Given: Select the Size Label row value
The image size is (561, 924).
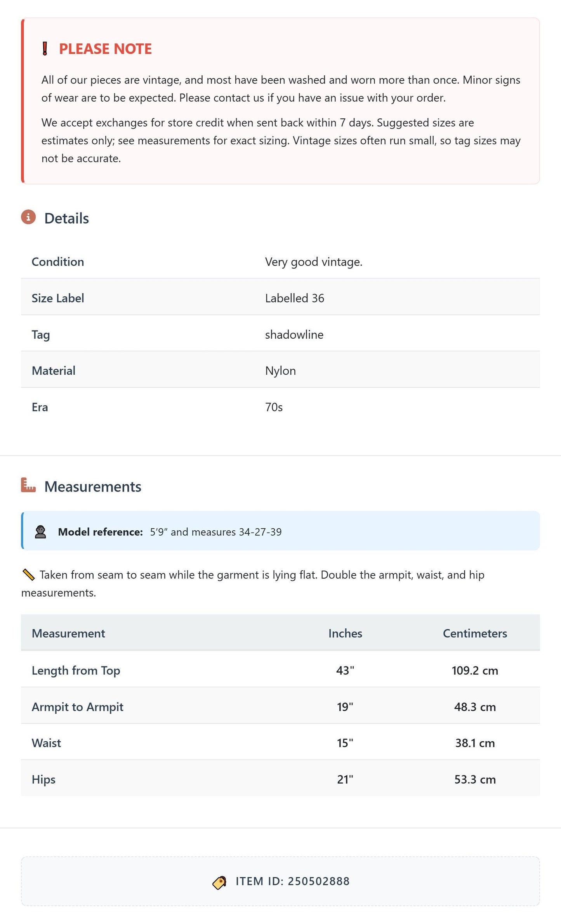Looking at the screenshot, I should pos(295,298).
